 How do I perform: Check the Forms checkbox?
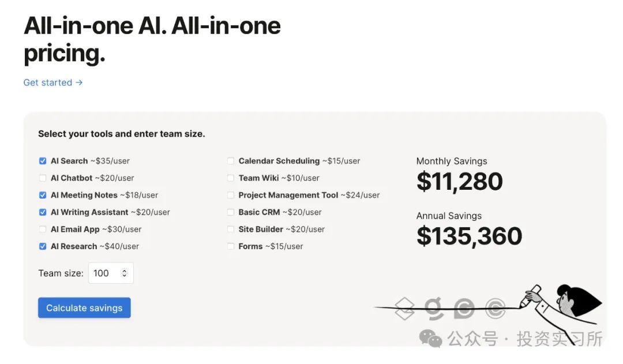click(231, 246)
